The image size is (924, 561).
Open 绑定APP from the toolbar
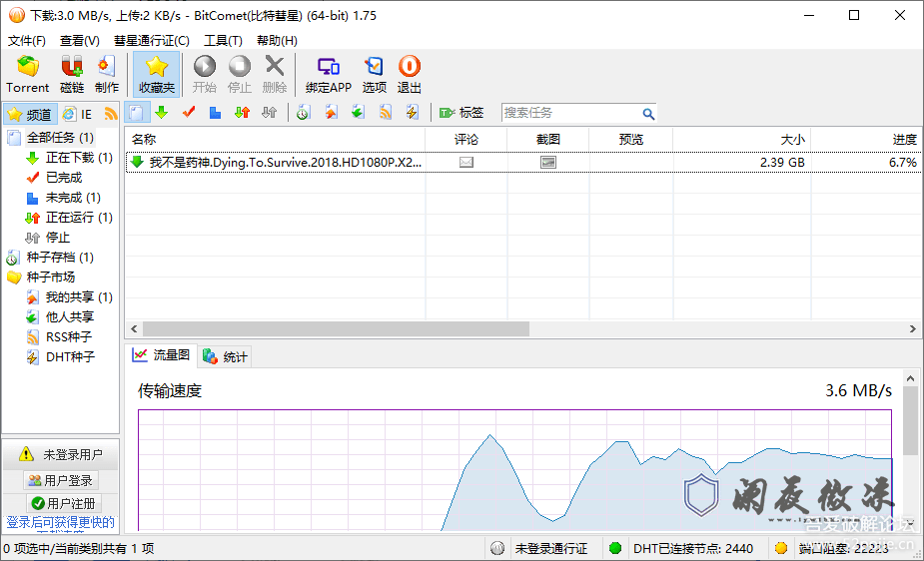328,74
